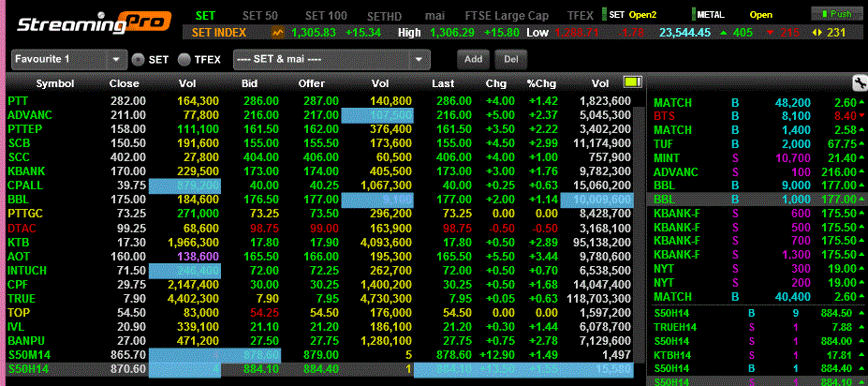This screenshot has width=868, height=386.
Task: Click the SET INDEX chart icon
Action: pyautogui.click(x=277, y=33)
